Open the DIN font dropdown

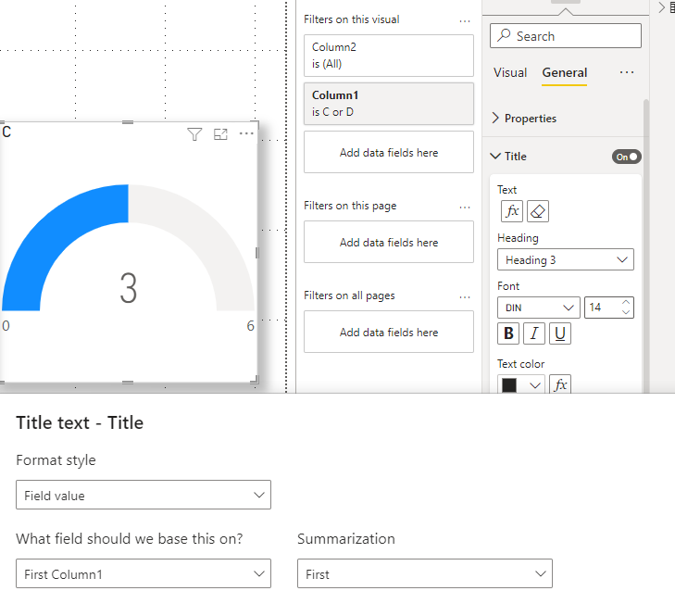coord(539,308)
